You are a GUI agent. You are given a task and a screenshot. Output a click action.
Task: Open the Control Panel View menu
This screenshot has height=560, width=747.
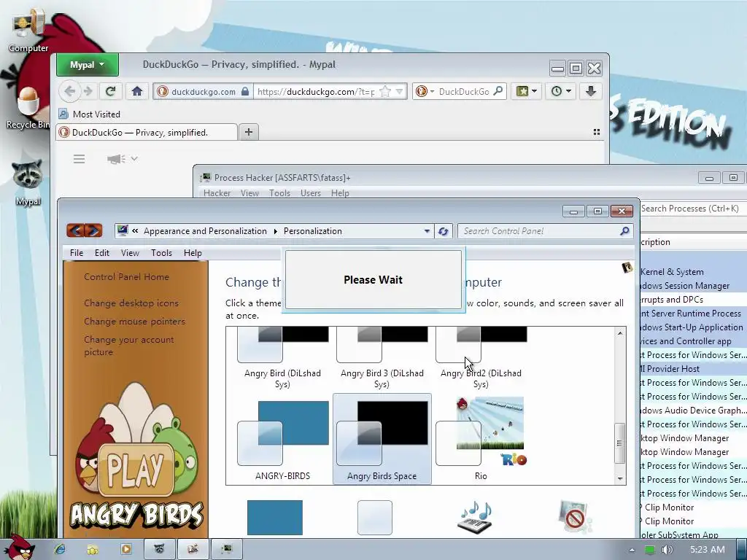(x=130, y=253)
